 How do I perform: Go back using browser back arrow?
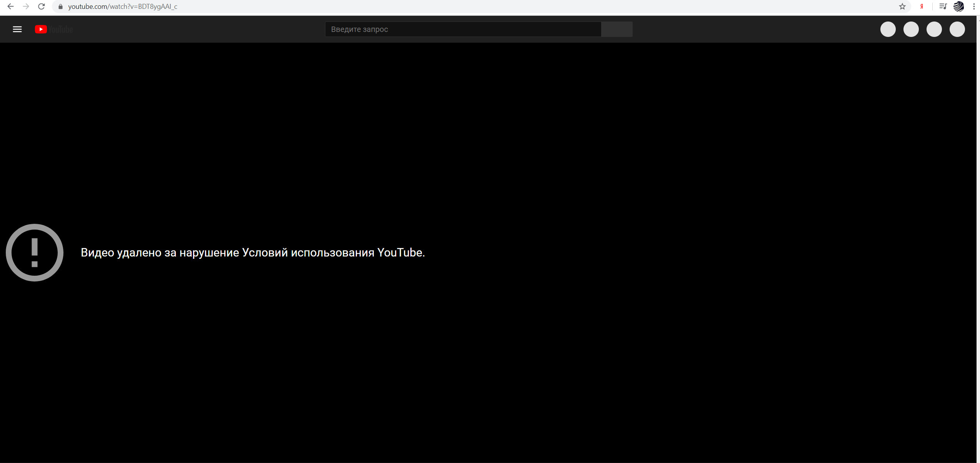pos(10,7)
